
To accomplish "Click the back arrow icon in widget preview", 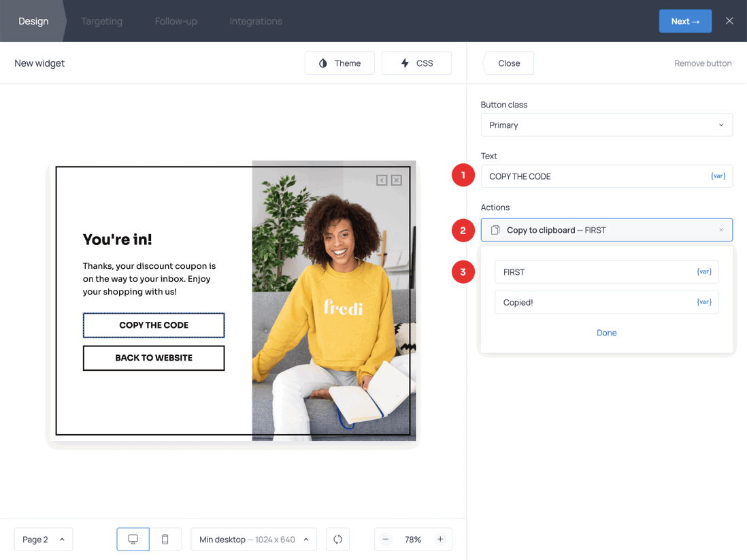I will tap(383, 180).
